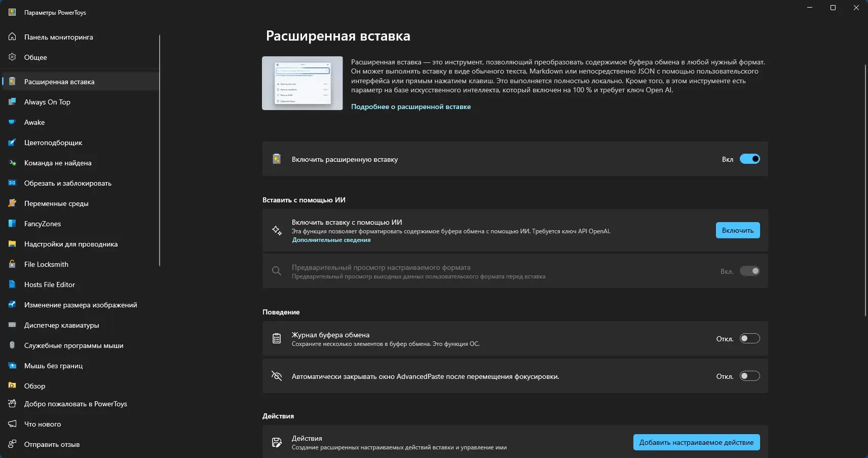Image resolution: width=868 pixels, height=458 pixels.
Task: Click the paste icon in the Включить расширенную вставку row
Action: [x=277, y=159]
